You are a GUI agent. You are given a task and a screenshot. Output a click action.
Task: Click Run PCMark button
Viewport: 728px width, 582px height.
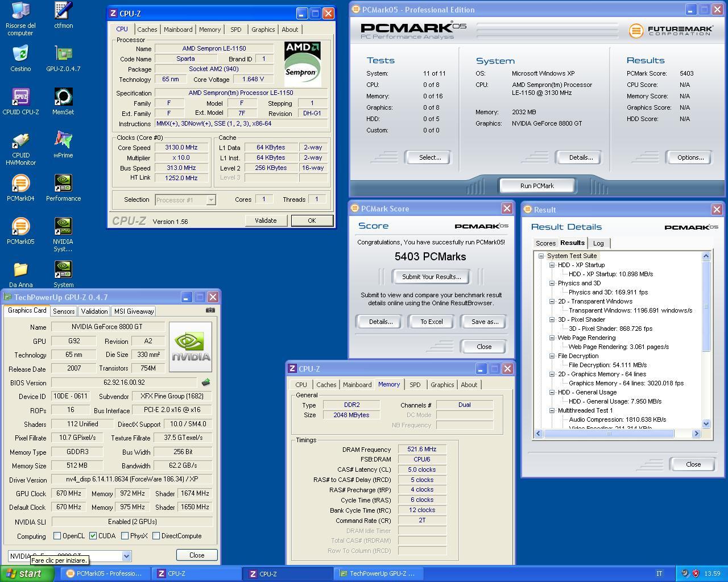(537, 186)
